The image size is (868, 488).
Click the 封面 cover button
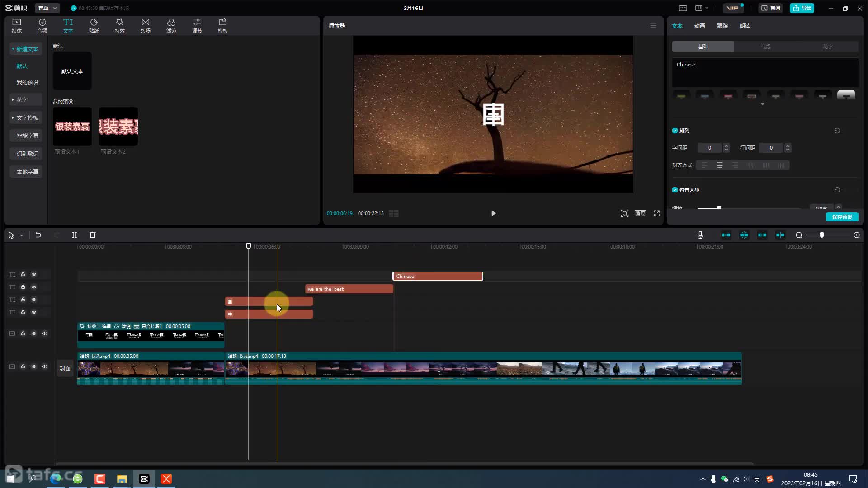pyautogui.click(x=65, y=368)
